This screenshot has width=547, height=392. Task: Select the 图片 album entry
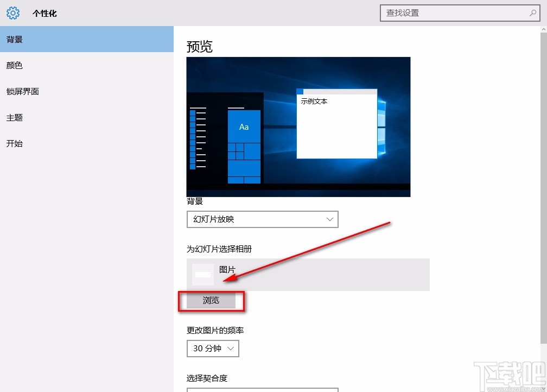308,274
